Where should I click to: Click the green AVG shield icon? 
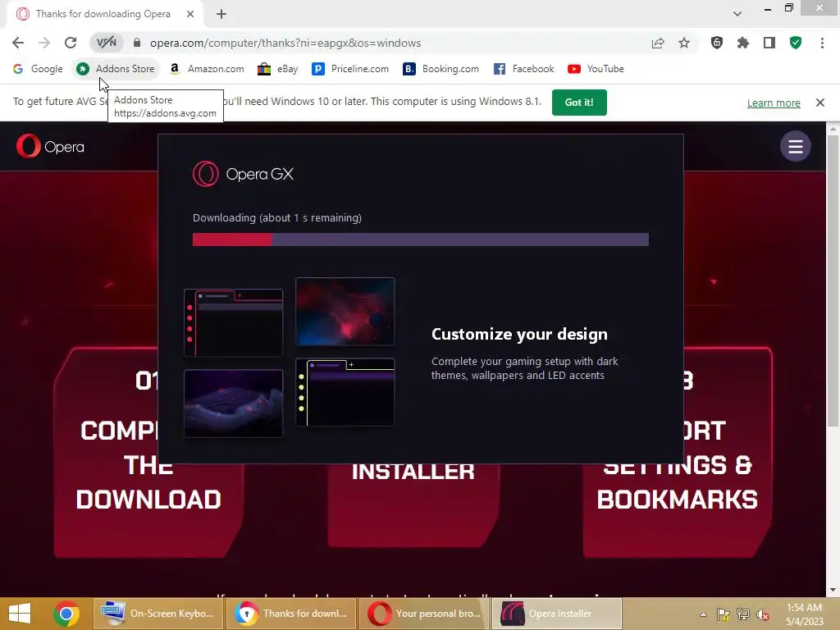coord(796,43)
